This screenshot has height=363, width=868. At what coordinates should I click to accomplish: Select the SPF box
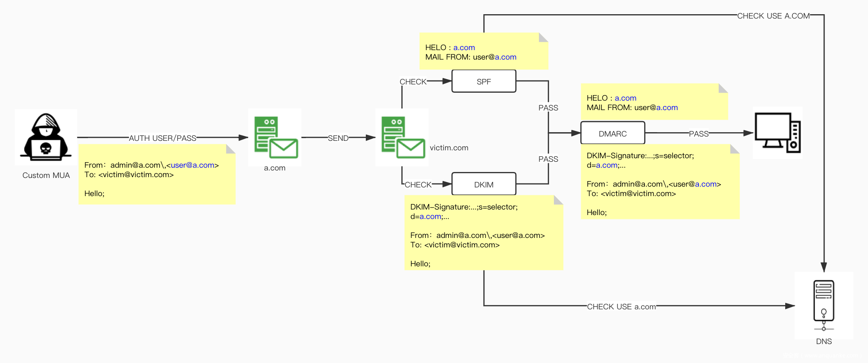pyautogui.click(x=484, y=81)
